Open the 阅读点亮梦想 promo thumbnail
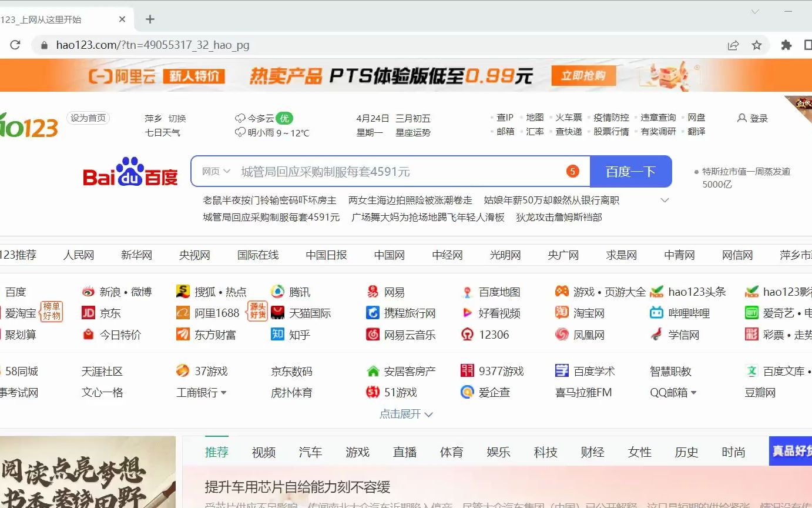 (x=88, y=472)
